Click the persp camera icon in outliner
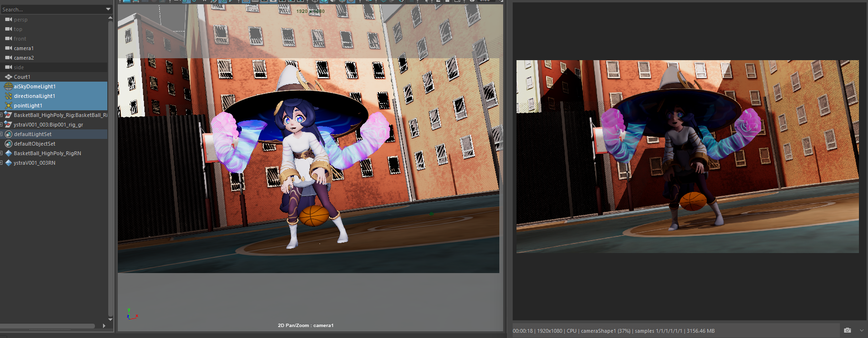The height and width of the screenshot is (338, 868). click(8, 20)
